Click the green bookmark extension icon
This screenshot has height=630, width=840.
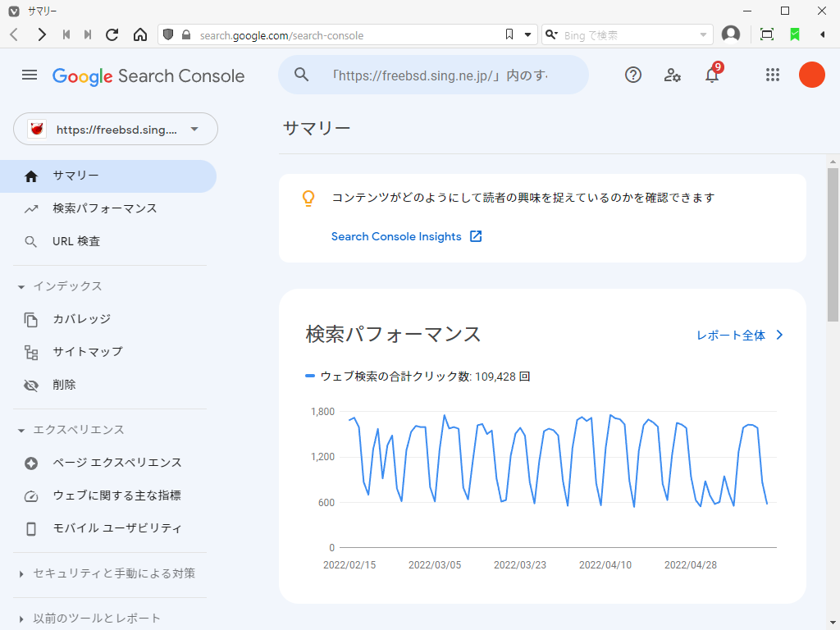coord(795,34)
